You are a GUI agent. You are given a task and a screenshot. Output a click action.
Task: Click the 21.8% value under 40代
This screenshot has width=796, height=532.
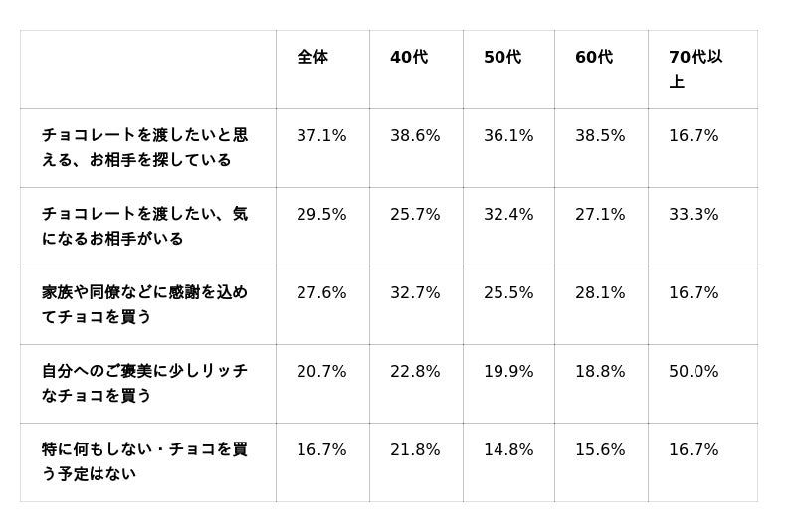coord(415,450)
